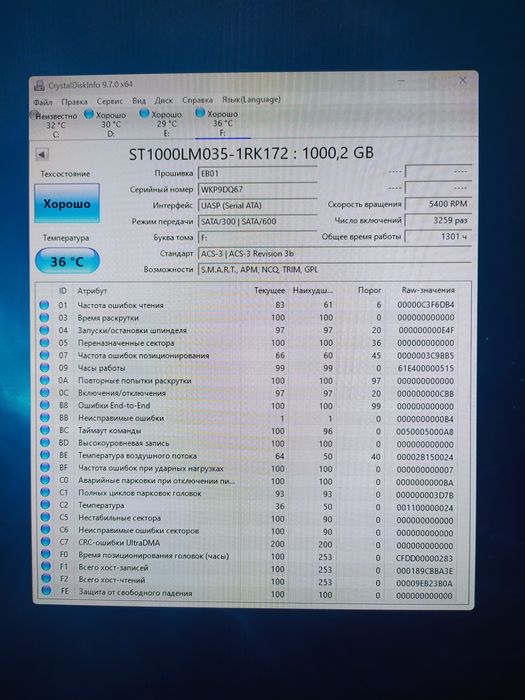The image size is (525, 700).
Task: Click status icon for C1 Полных циклов парковок
Action: pos(46,493)
